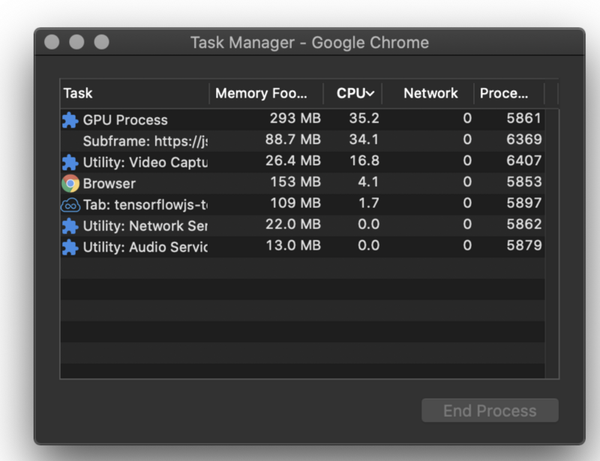Click the 293 MB memory value

295,119
